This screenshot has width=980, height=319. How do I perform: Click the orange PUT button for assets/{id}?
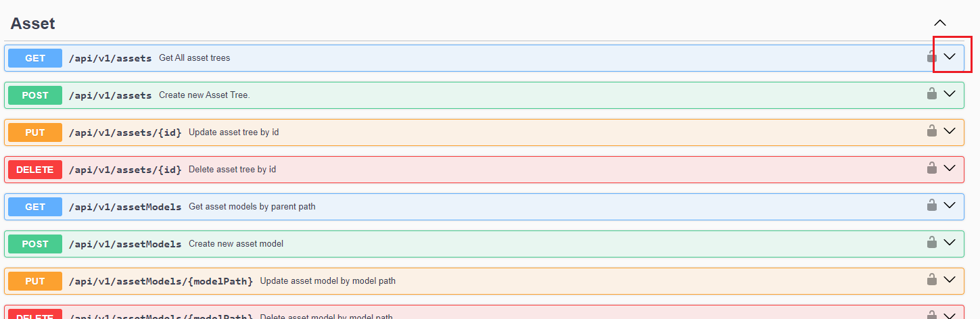pos(35,132)
